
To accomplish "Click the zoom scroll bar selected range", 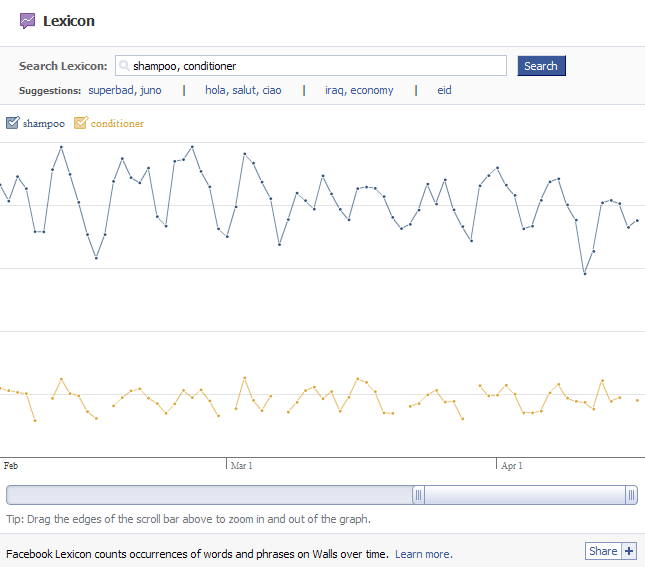I will pyautogui.click(x=525, y=495).
